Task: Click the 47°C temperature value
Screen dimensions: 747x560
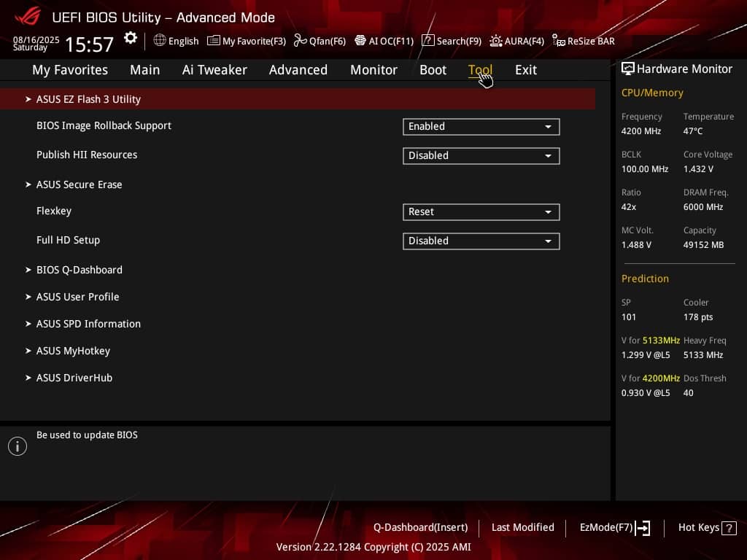Action: click(x=693, y=131)
